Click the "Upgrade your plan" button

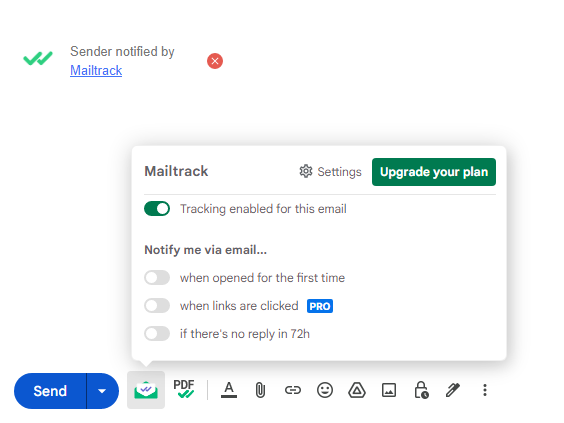point(434,172)
